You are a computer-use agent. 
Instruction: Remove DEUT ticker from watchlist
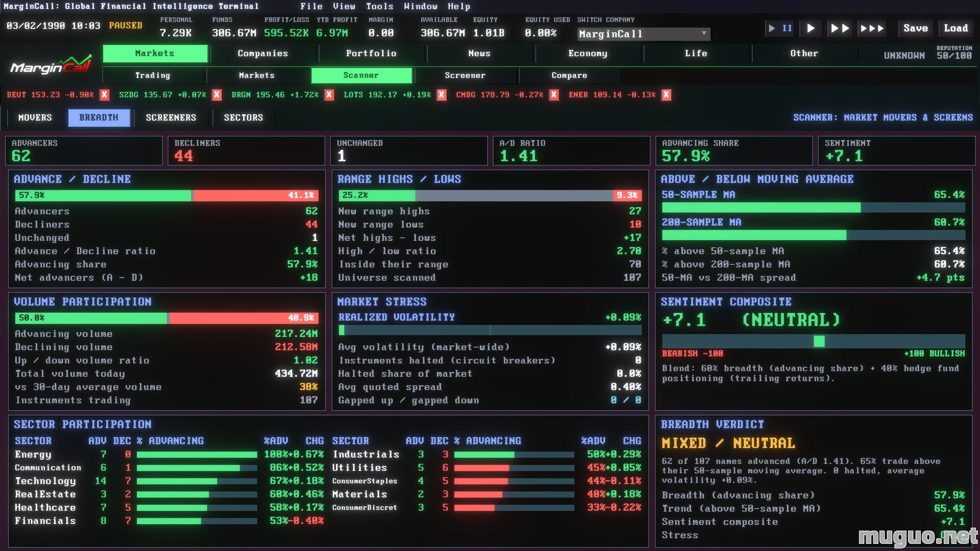click(x=105, y=95)
